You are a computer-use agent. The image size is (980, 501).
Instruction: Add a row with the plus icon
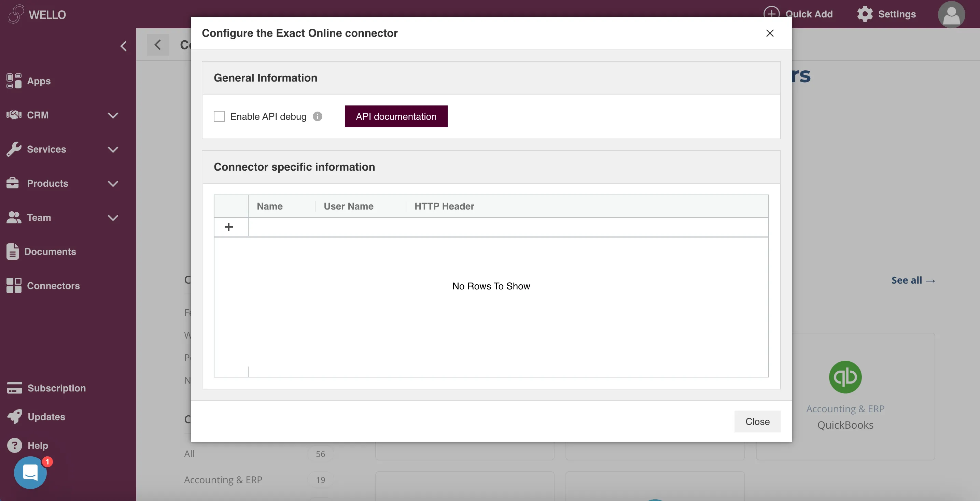(x=229, y=227)
